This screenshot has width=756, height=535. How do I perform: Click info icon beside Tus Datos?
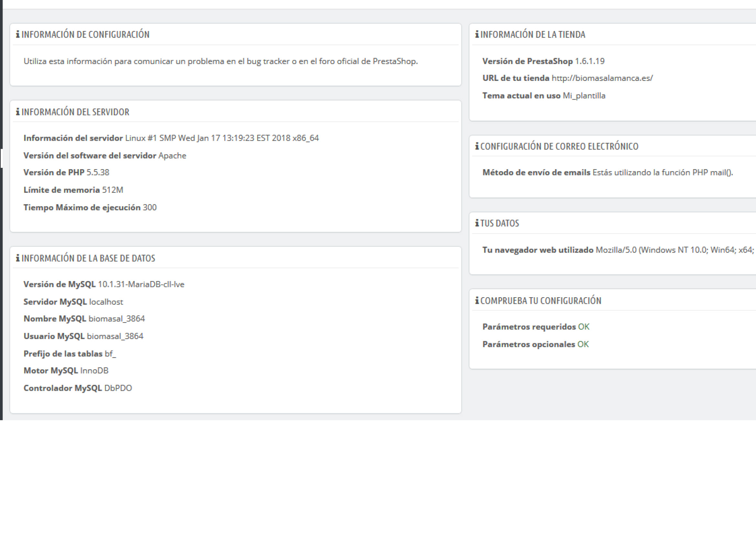click(x=477, y=224)
